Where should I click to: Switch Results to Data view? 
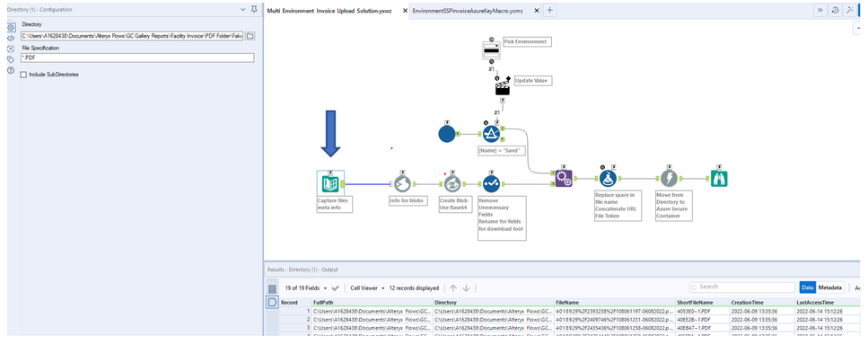808,287
